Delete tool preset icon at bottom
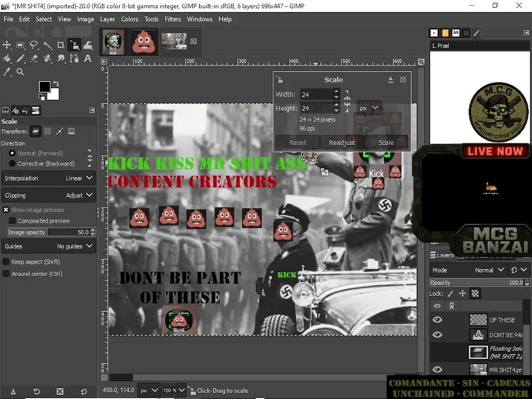The image size is (532, 399). (60, 392)
